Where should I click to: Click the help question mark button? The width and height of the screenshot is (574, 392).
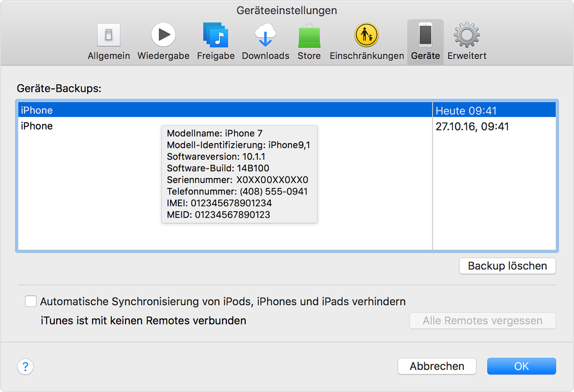(26, 366)
